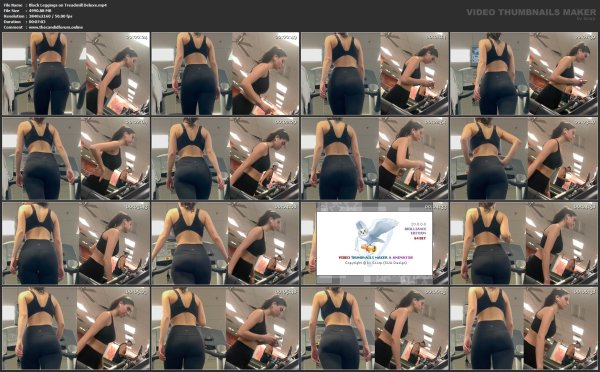Image resolution: width=600 pixels, height=372 pixels.
Task: Select the Comment line with the website address
Action: 43,28
